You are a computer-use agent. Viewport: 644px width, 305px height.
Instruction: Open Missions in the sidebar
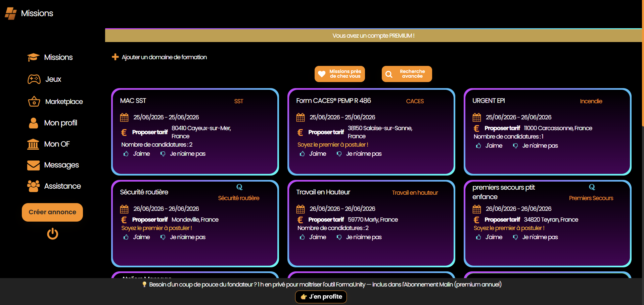[x=50, y=57]
